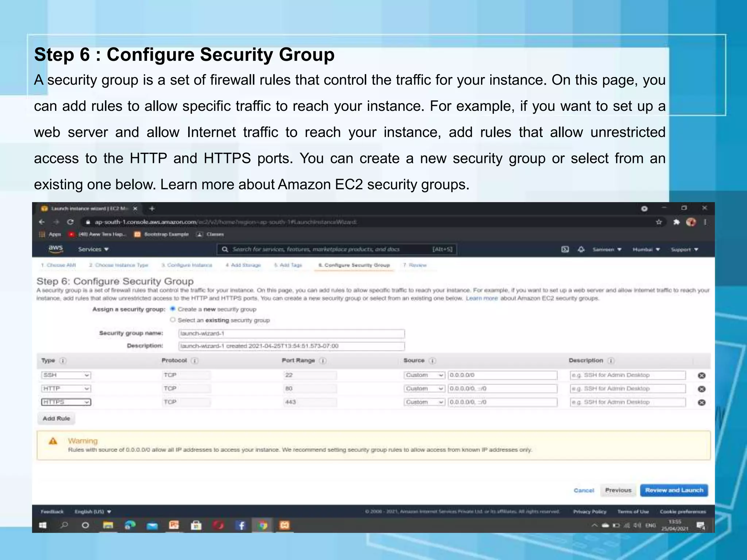Open the English (US) language selector
Image resolution: width=747 pixels, height=560 pixels.
pos(93,512)
